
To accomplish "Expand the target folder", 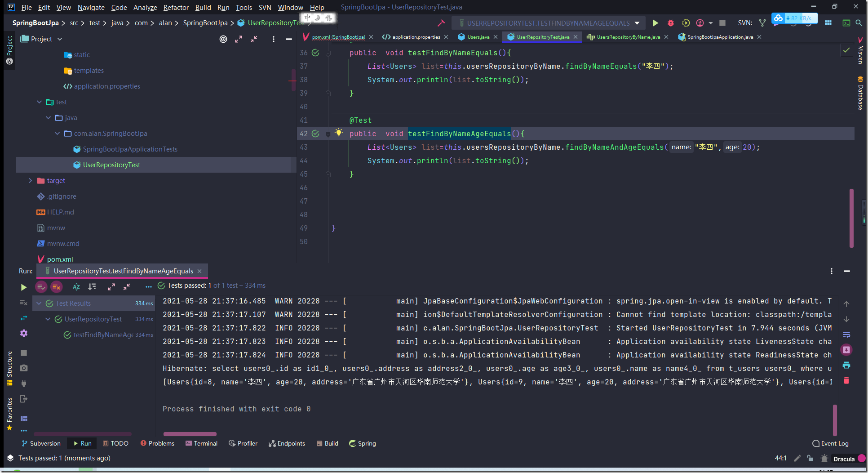I will point(30,181).
